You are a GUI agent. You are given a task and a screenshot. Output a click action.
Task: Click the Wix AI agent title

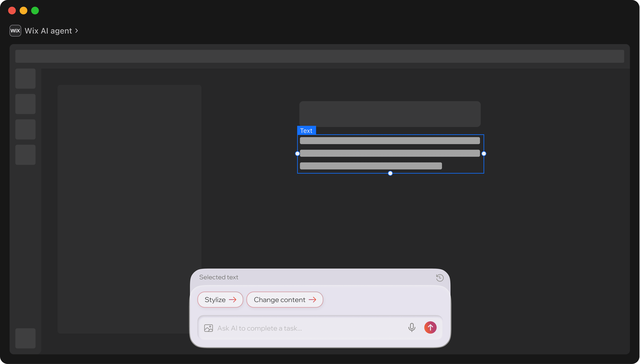pyautogui.click(x=48, y=31)
